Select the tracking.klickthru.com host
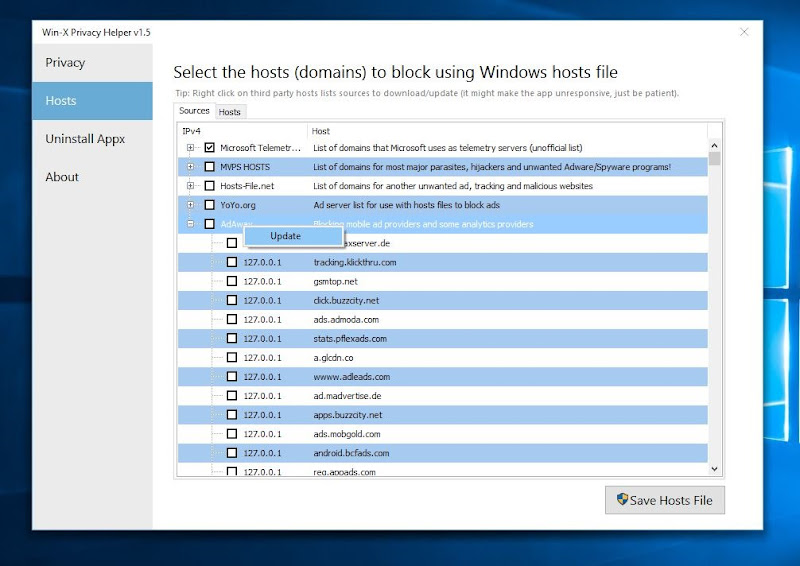The height and width of the screenshot is (566, 800). 355,262
